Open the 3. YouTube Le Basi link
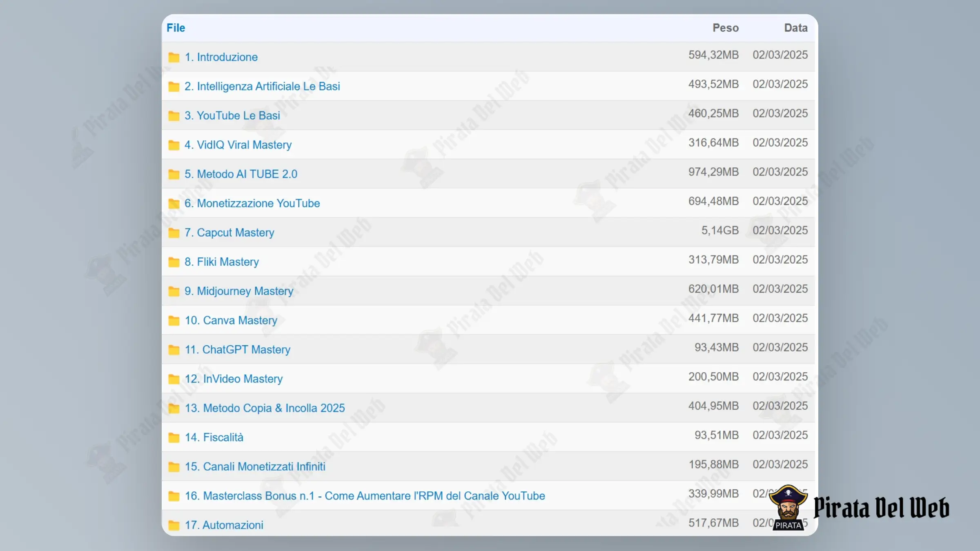Image resolution: width=980 pixels, height=551 pixels. pos(232,116)
